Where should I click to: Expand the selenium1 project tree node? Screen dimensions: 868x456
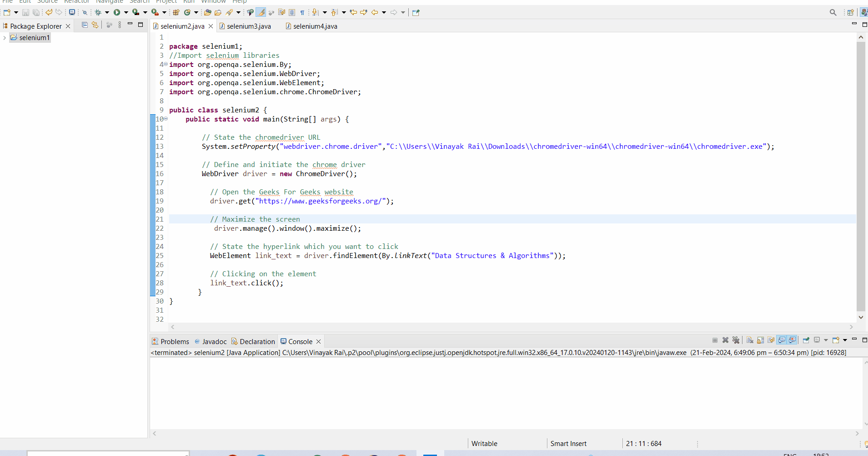[5, 38]
